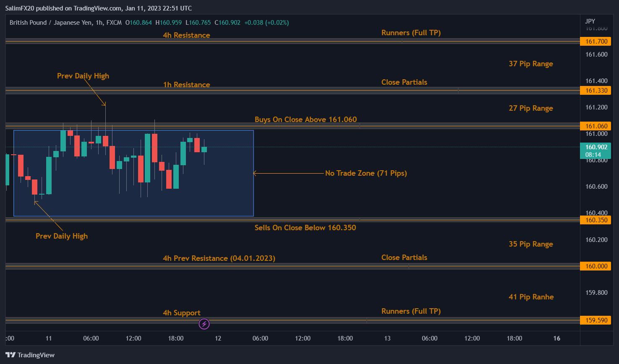619x364 pixels.
Task: Select the JPY currency label atop the price axis
Action: pyautogui.click(x=590, y=21)
